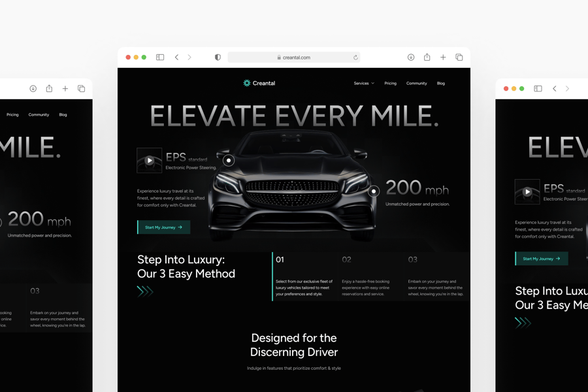
Task: Select hotspot marker beside the headlight at 200 mph
Action: 374,191
